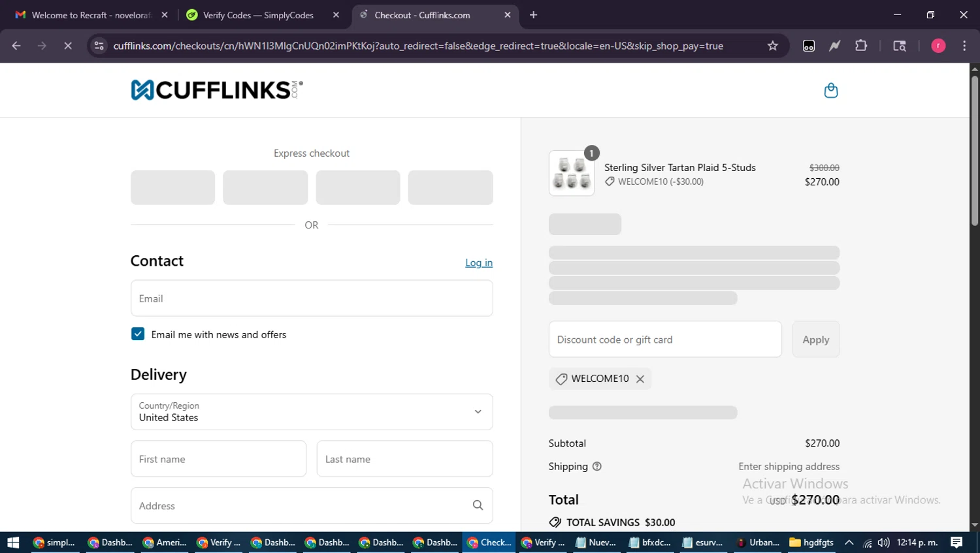This screenshot has width=980, height=553.
Task: Open the pink Chrome profile avatar
Action: [x=938, y=46]
